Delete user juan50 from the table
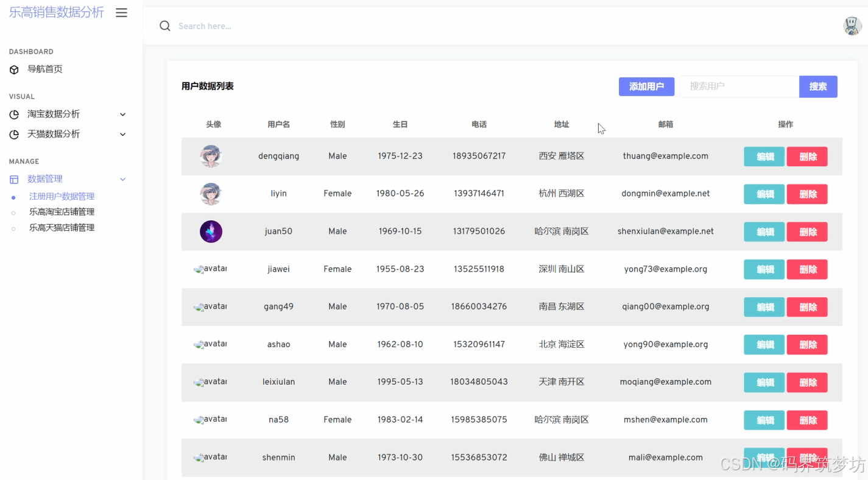This screenshot has width=868, height=480. tap(806, 231)
